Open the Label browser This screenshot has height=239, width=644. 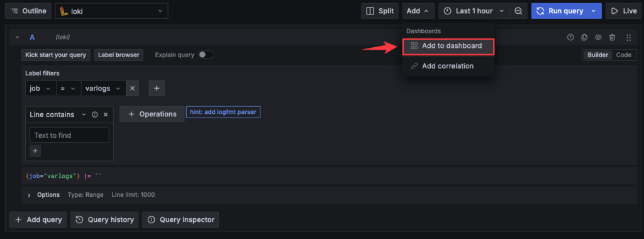(x=119, y=55)
